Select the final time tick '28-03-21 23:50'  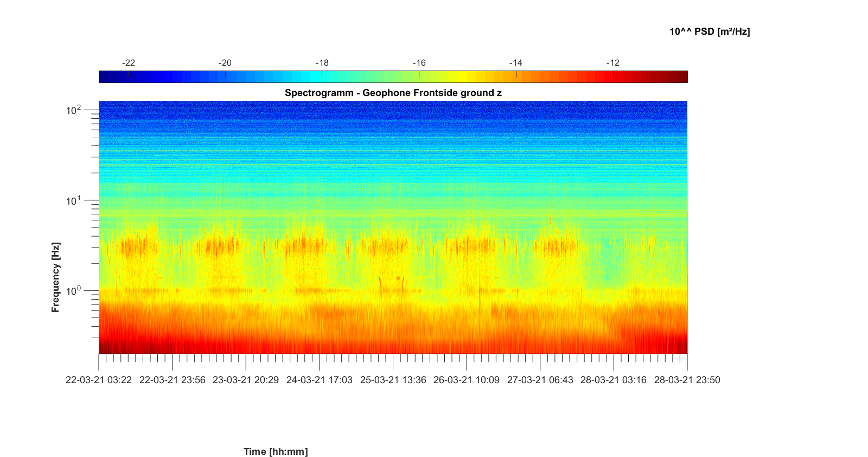[x=687, y=380]
